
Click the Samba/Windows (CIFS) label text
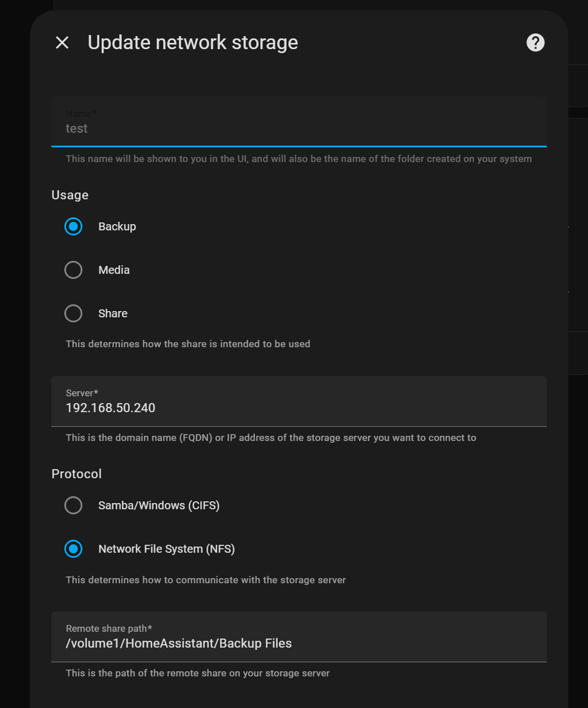[159, 505]
